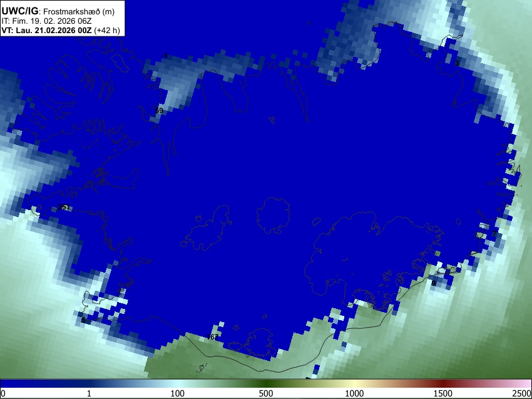Click the pale yellow section of the color legend bar
The width and height of the screenshot is (532, 399).
pos(354,384)
